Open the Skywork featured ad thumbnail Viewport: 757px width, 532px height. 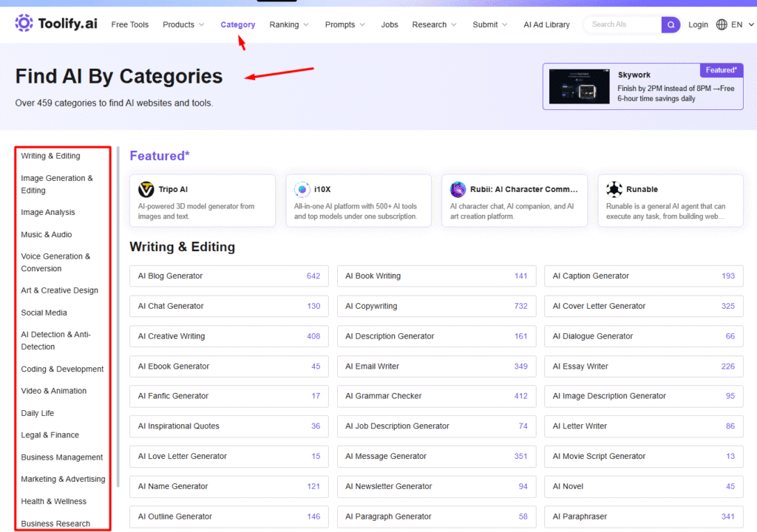coord(579,86)
